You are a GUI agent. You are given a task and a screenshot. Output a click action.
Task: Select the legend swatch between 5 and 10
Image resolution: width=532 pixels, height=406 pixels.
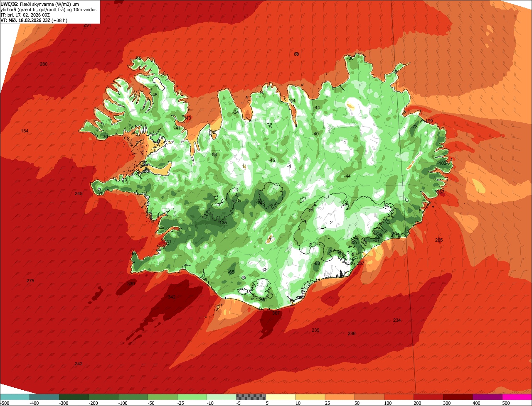point(281,397)
